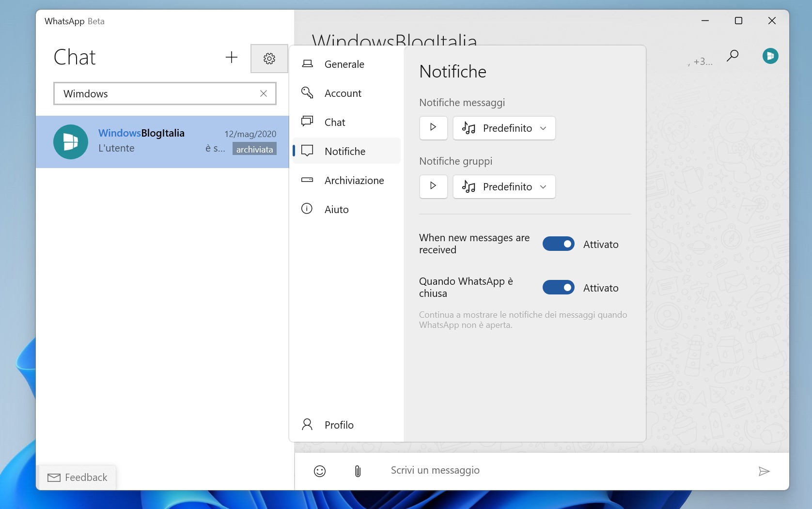The image size is (812, 509).
Task: Close the WhatsApp window
Action: pos(772,20)
